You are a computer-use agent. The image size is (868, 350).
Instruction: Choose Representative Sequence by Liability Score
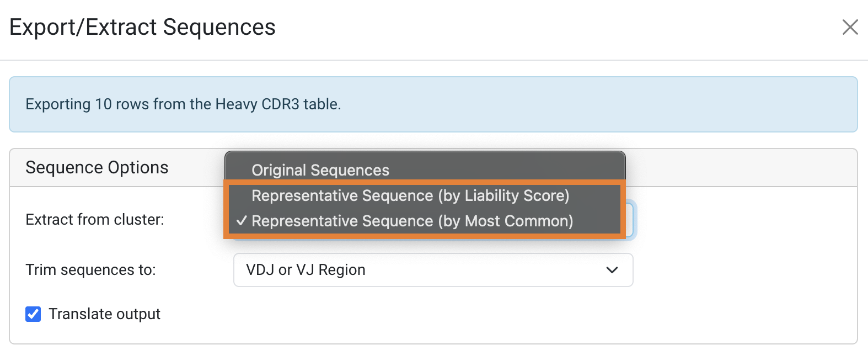[x=410, y=195]
